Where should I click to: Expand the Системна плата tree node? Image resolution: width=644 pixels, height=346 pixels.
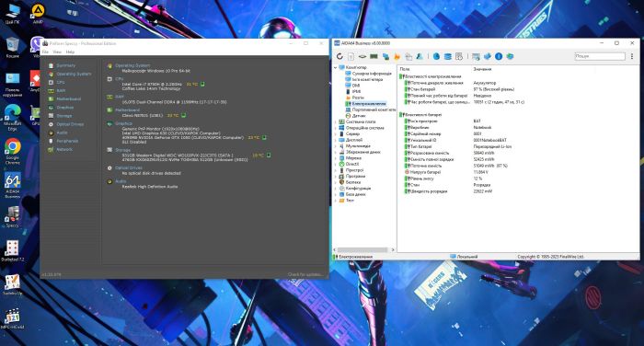[x=336, y=122]
